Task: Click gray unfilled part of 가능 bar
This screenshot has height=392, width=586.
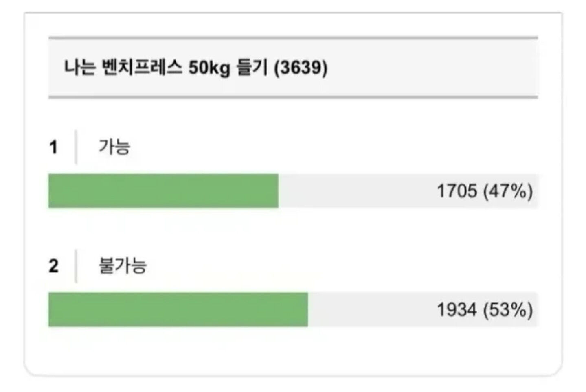Action: pos(408,191)
